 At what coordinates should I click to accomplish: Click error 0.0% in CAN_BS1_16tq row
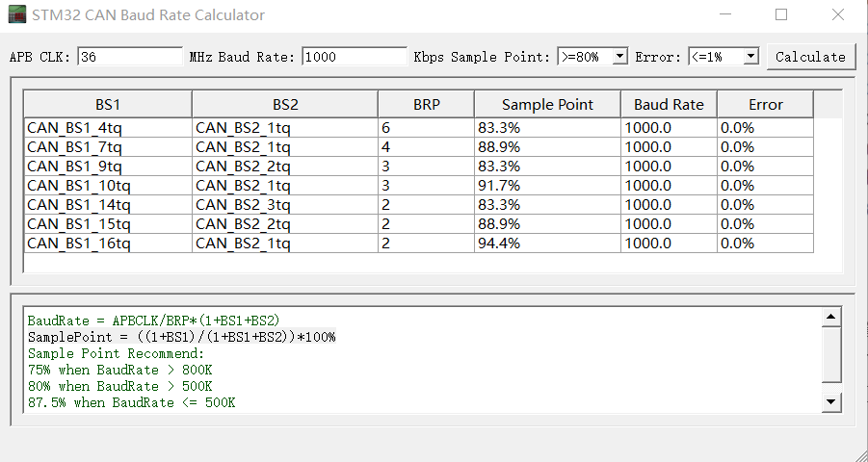click(766, 244)
